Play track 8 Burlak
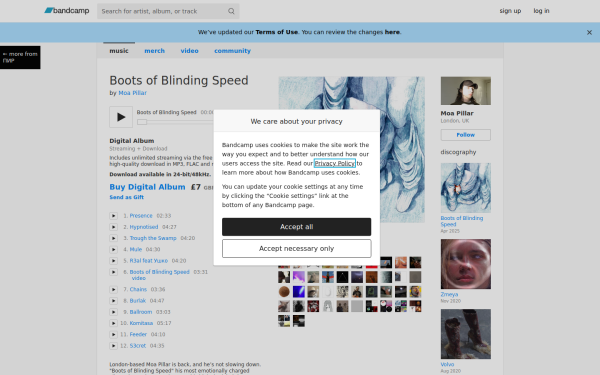The image size is (600, 375). 114,301
